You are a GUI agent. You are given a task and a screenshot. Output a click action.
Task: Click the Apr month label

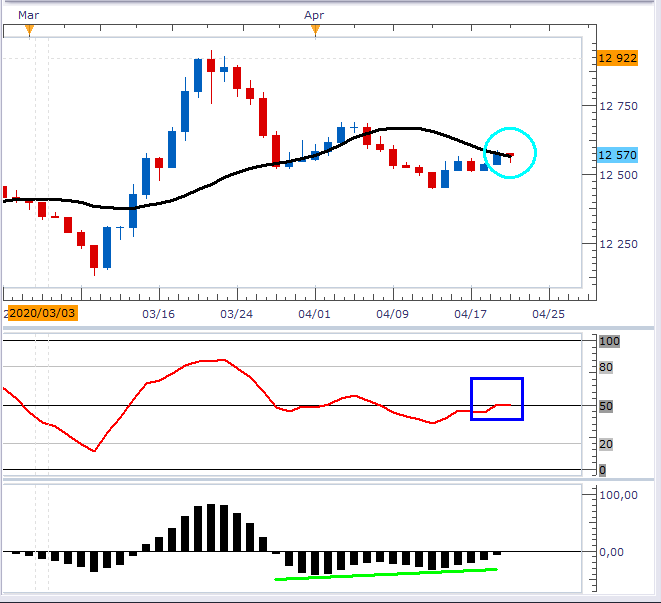314,15
